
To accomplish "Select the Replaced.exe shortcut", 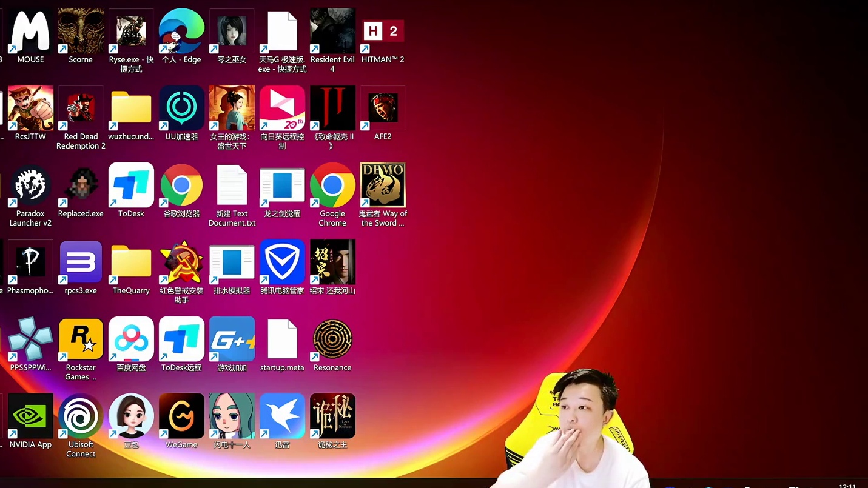I will [81, 186].
